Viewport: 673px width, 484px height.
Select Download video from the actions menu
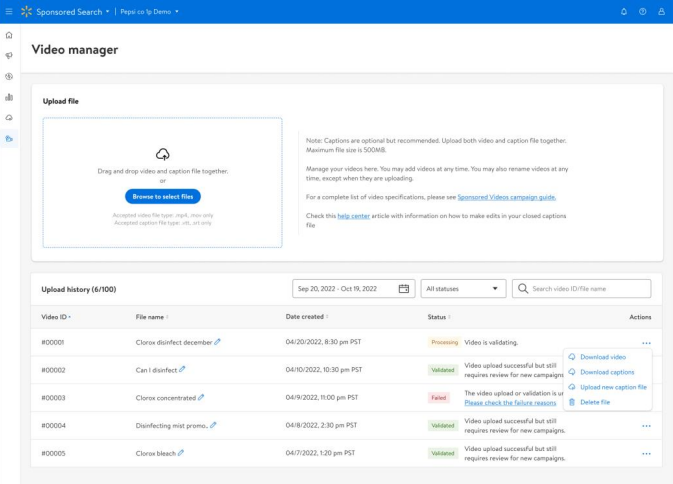click(603, 357)
